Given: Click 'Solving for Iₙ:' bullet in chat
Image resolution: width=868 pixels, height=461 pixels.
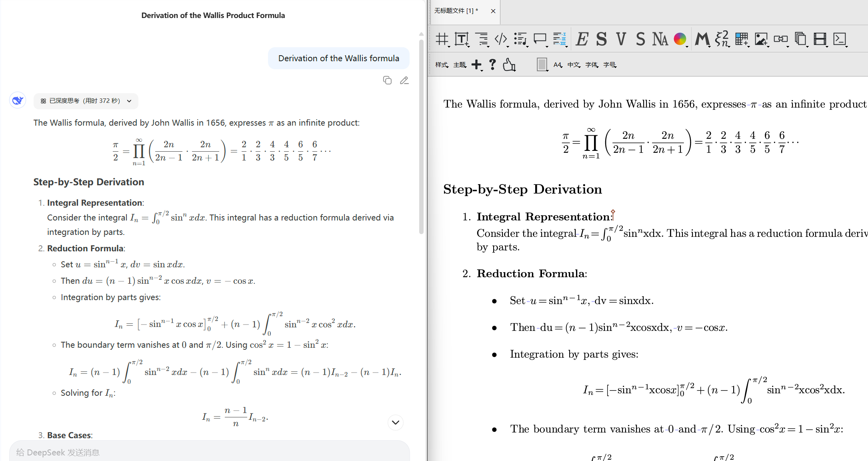Looking at the screenshot, I should (x=88, y=393).
